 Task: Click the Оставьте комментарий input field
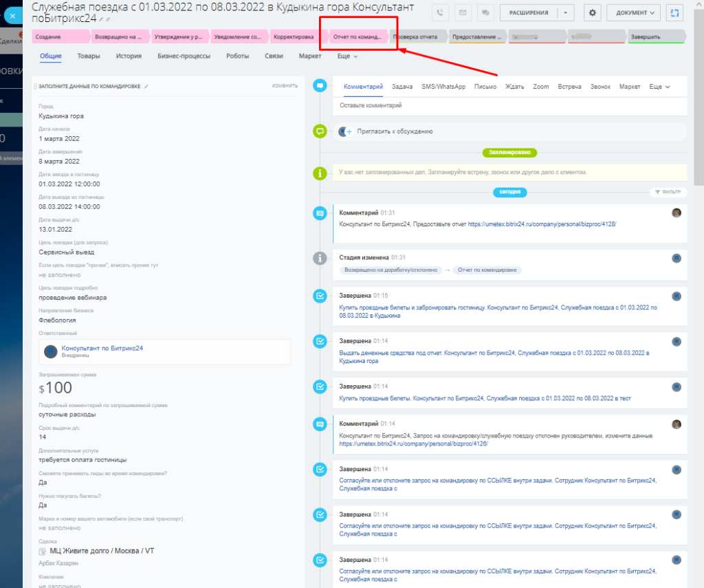(x=510, y=105)
